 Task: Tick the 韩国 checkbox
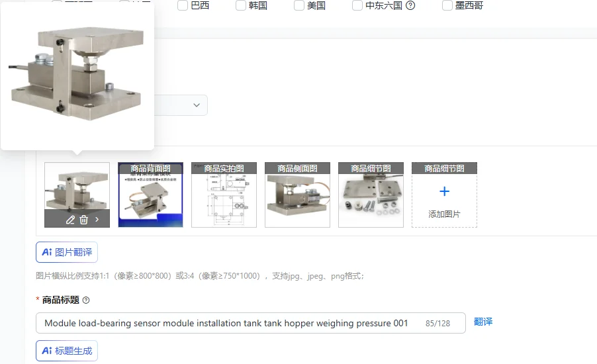pyautogui.click(x=241, y=5)
